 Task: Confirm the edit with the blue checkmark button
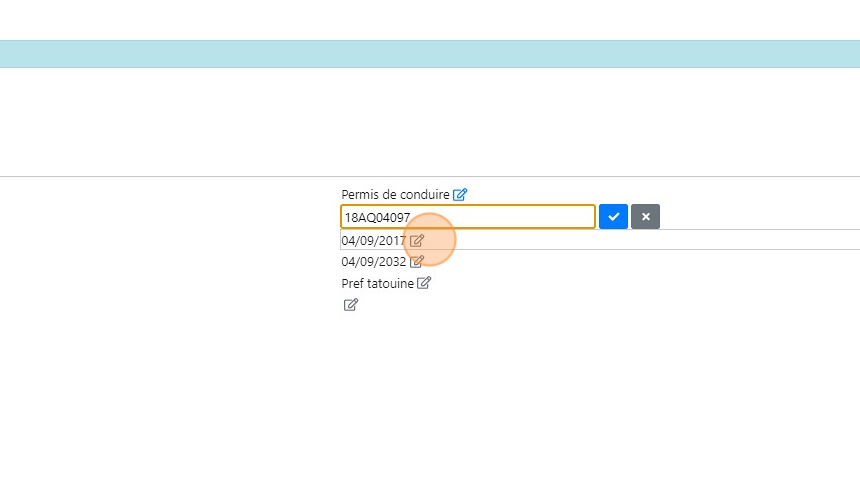613,217
